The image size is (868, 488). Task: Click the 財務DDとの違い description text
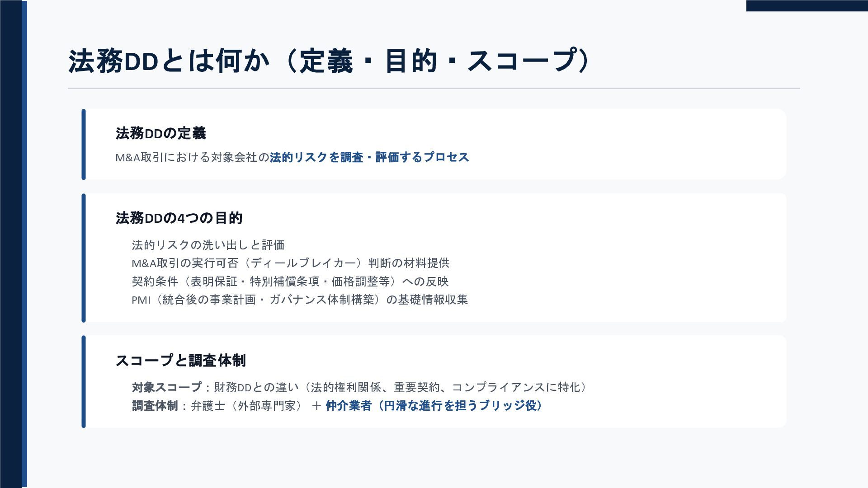(400, 387)
